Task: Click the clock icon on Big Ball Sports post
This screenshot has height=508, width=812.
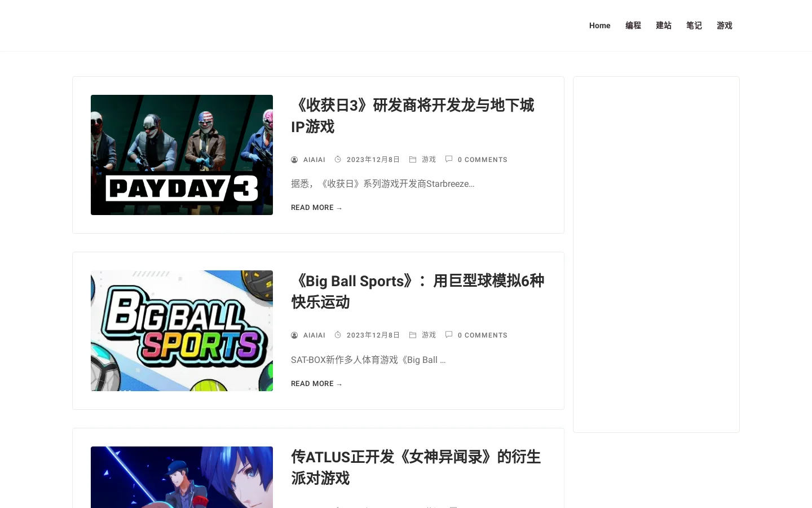Action: [x=338, y=335]
